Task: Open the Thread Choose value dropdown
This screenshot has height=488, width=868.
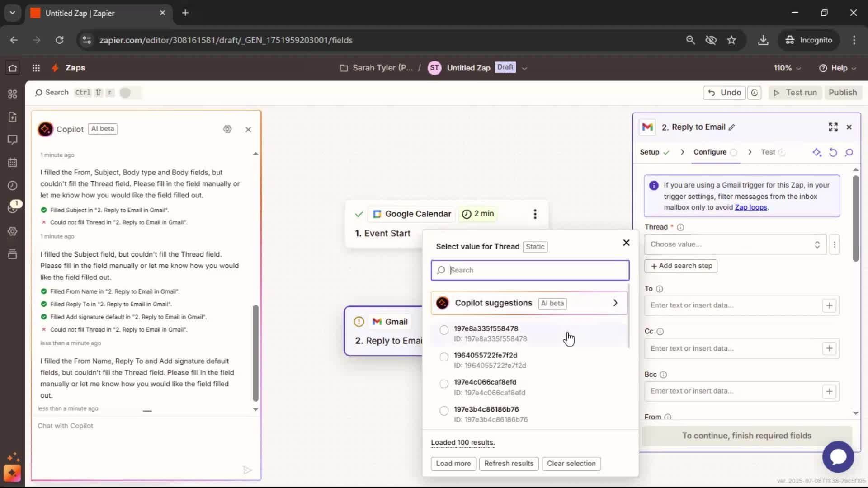Action: 736,244
